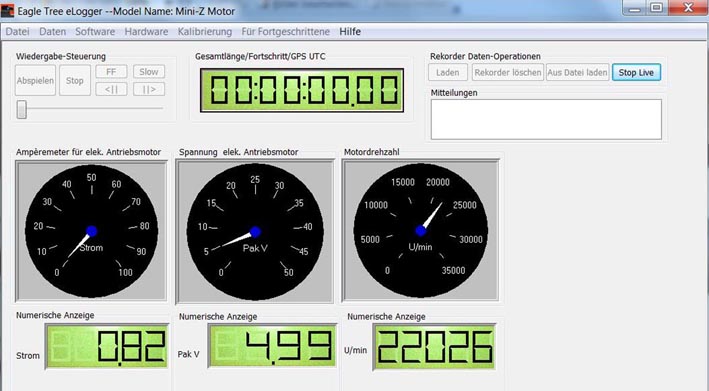Click Numerische Anzeige label above Pak V
Screen dimensions: 709x391
click(x=218, y=317)
